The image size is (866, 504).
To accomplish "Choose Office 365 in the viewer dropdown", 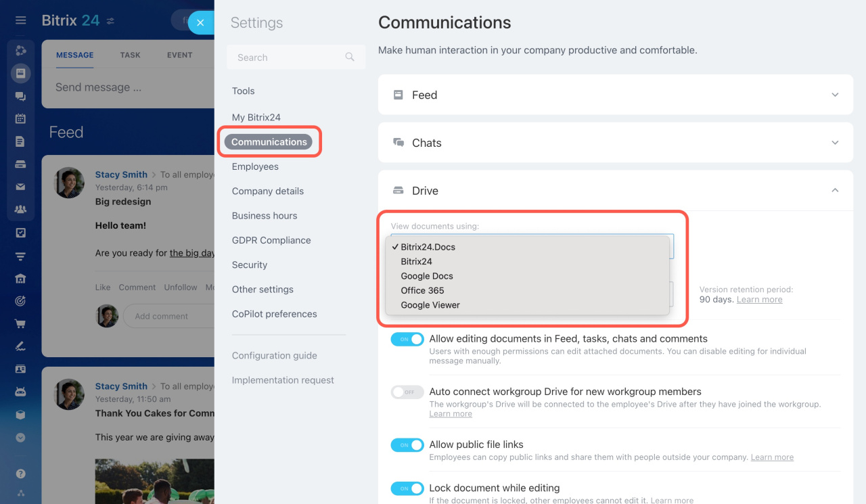I will coord(527,290).
